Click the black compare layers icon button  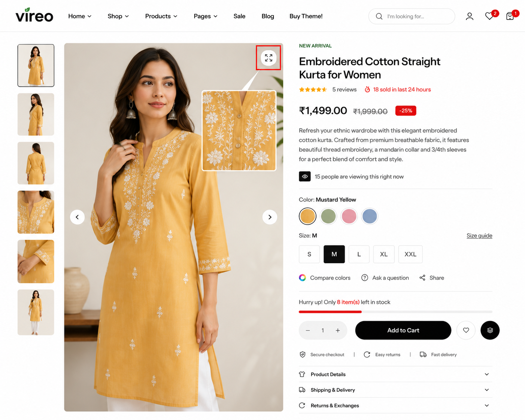(x=490, y=330)
